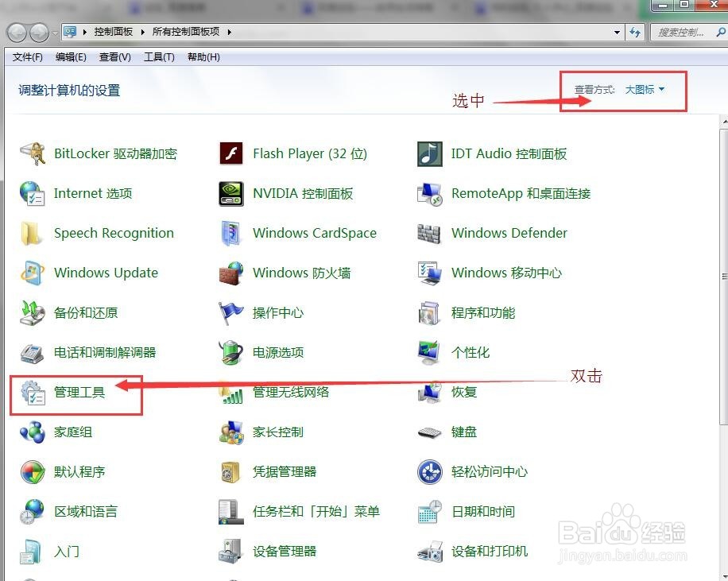This screenshot has height=581, width=728.
Task: Click the 设备管理器 icon
Action: pyautogui.click(x=230, y=552)
